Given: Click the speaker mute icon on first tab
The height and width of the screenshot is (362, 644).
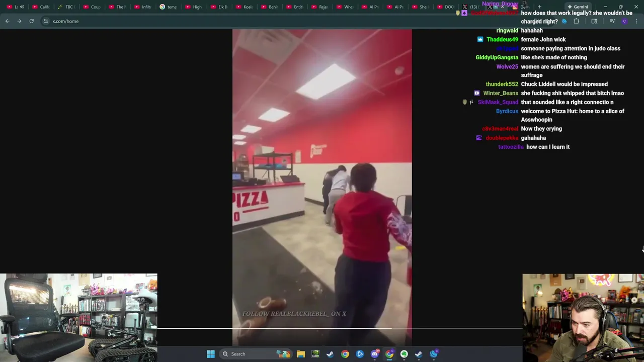Looking at the screenshot, I should 22,7.
